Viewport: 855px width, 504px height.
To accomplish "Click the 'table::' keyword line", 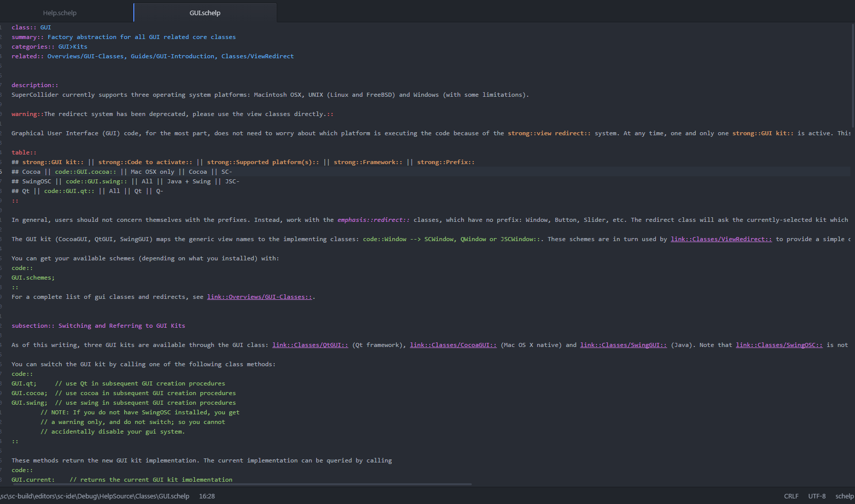I will (x=24, y=152).
